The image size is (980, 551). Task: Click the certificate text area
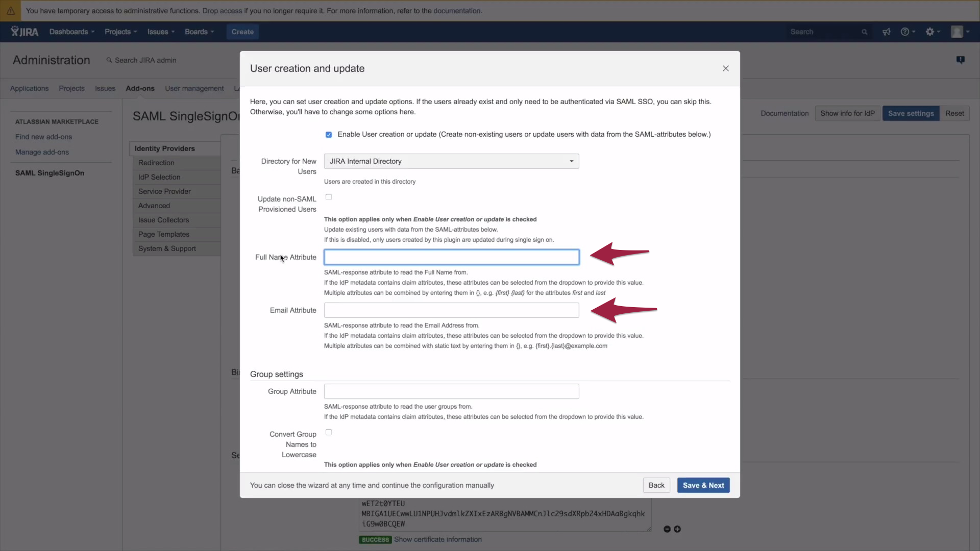point(505,514)
